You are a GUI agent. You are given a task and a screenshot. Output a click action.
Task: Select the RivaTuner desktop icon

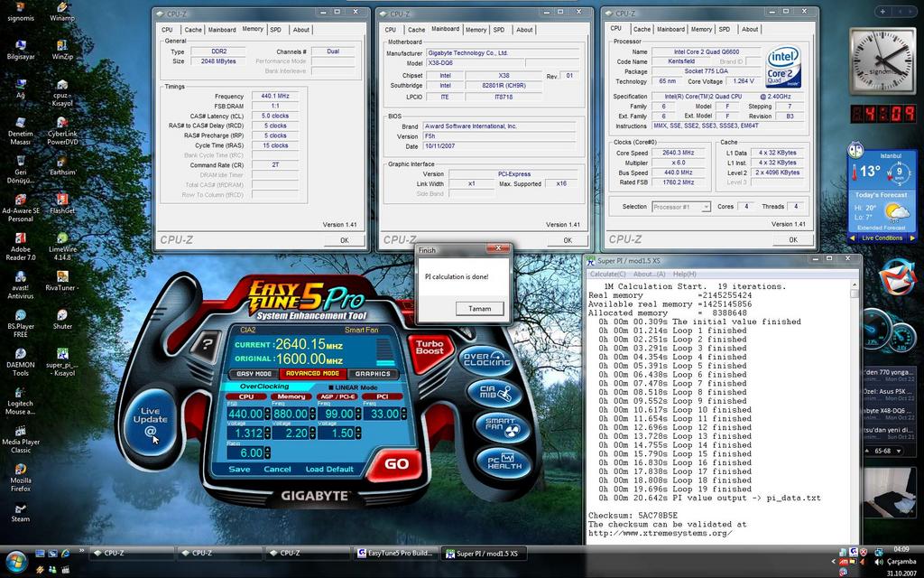pos(62,282)
